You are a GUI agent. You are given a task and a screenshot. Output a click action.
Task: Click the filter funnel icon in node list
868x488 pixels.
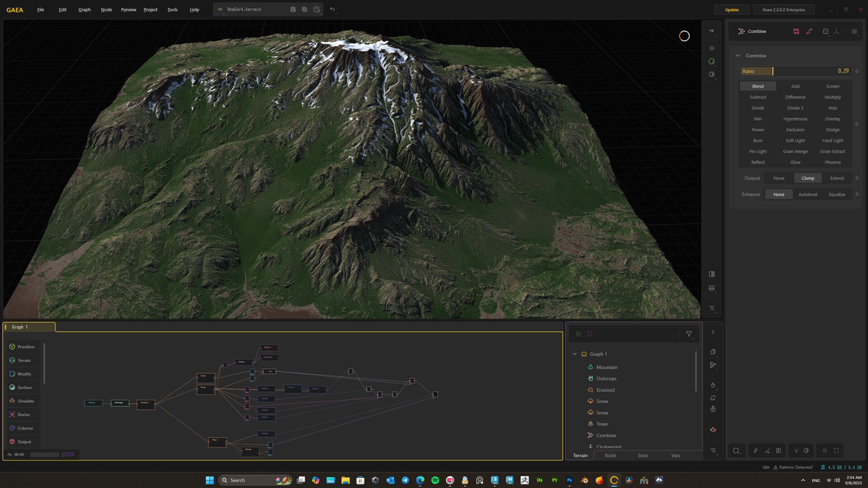[689, 334]
